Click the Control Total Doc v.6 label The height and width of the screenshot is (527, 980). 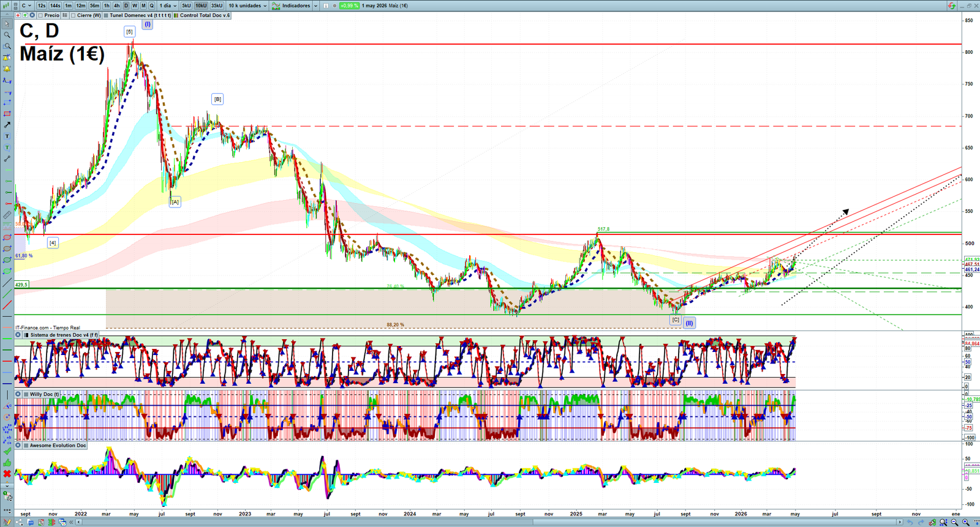(205, 15)
